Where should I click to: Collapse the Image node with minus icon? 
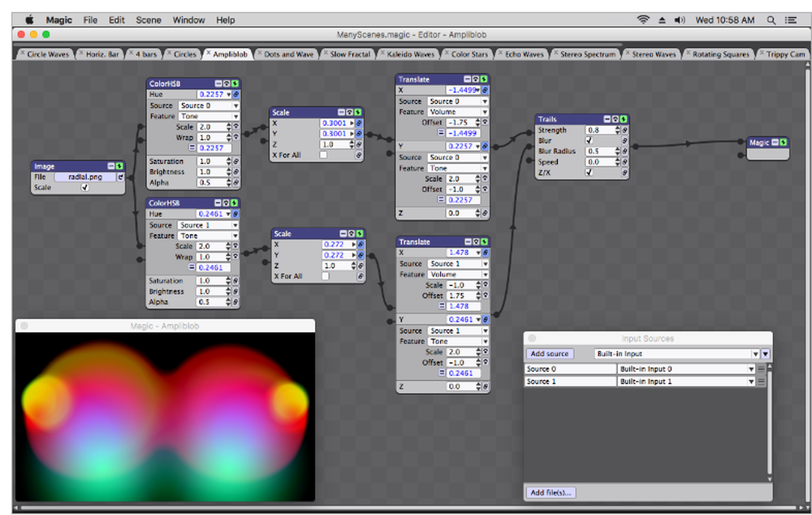[110, 166]
